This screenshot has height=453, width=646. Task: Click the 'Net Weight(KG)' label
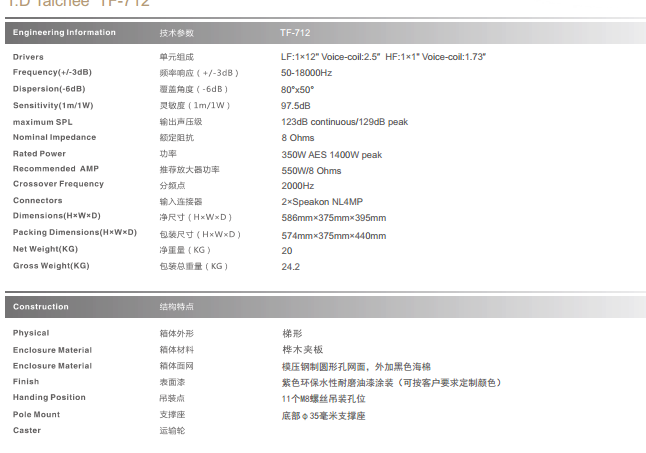pyautogui.click(x=45, y=249)
